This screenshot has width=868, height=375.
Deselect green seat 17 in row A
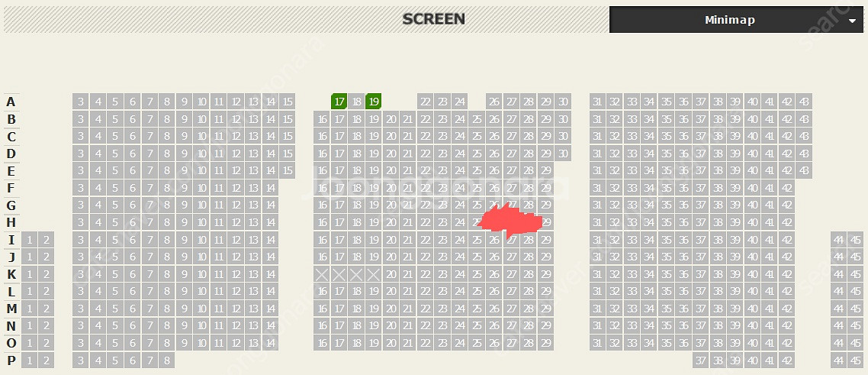339,102
